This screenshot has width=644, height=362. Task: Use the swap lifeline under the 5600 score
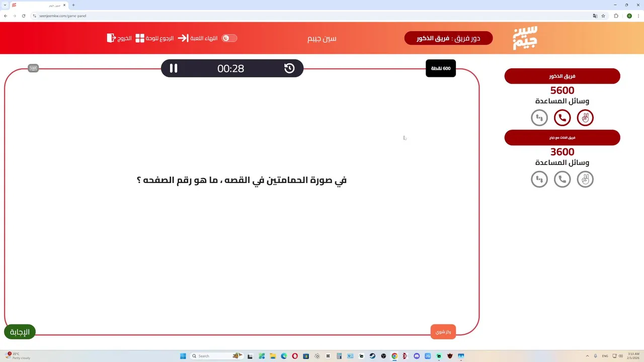539,118
